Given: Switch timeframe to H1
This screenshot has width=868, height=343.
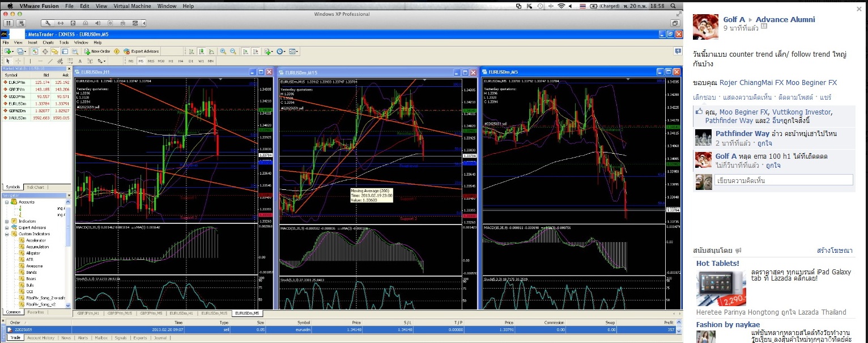Looking at the screenshot, I should click(171, 61).
